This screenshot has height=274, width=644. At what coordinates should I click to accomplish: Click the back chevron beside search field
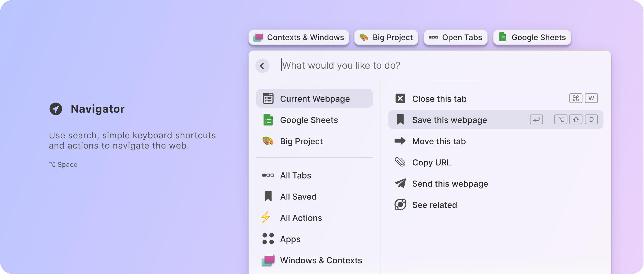coord(262,66)
